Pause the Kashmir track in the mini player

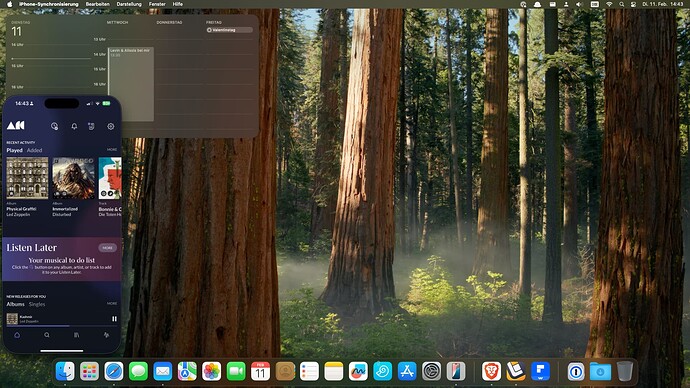114,319
